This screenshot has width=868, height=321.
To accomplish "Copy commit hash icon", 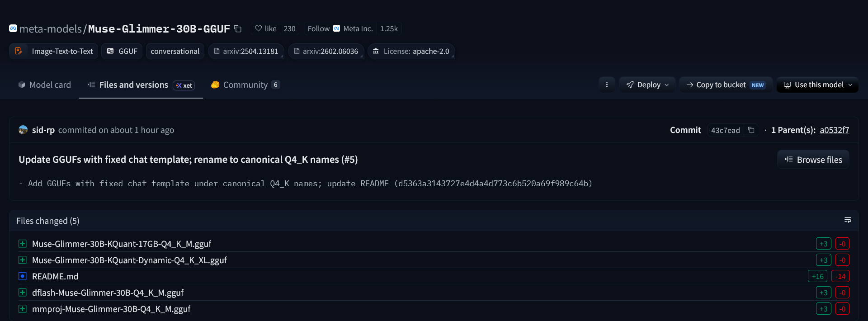I will pyautogui.click(x=751, y=130).
